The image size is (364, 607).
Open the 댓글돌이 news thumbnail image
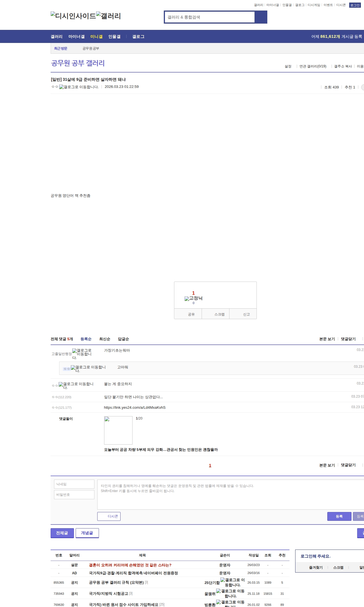click(x=118, y=430)
